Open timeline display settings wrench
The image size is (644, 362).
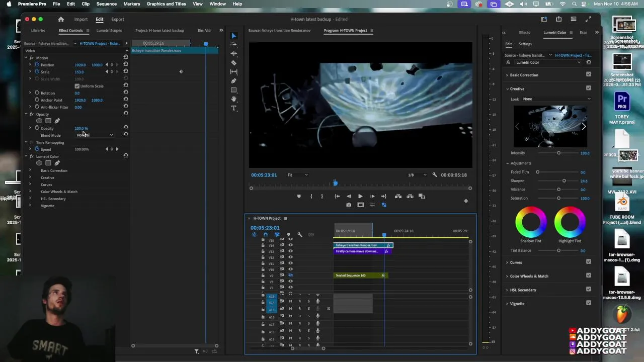pyautogui.click(x=300, y=235)
